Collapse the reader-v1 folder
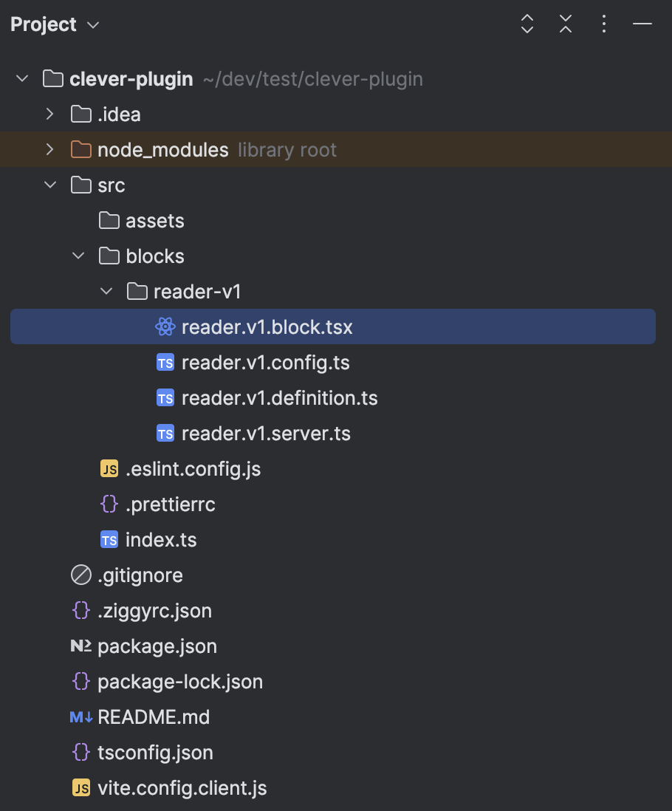The width and height of the screenshot is (672, 811). click(106, 291)
